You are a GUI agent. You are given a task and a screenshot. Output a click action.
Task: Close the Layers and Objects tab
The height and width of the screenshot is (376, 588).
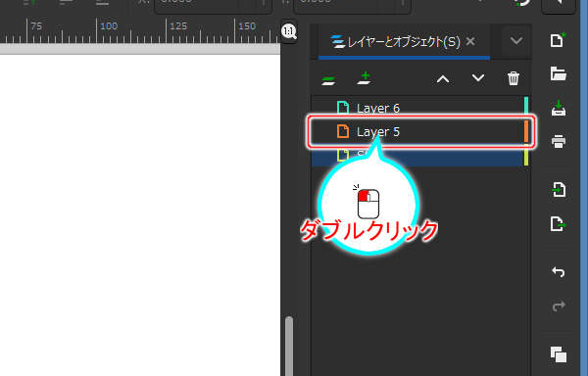pyautogui.click(x=470, y=41)
